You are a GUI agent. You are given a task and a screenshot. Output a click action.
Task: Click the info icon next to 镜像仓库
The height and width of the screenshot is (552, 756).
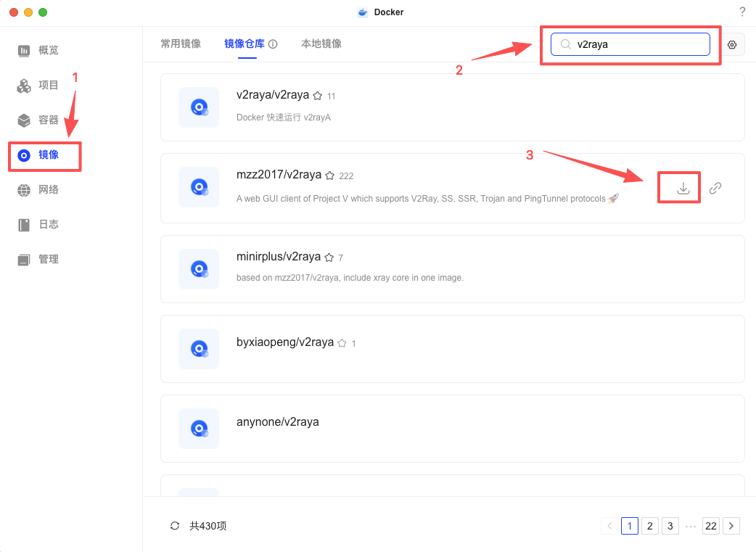[273, 44]
